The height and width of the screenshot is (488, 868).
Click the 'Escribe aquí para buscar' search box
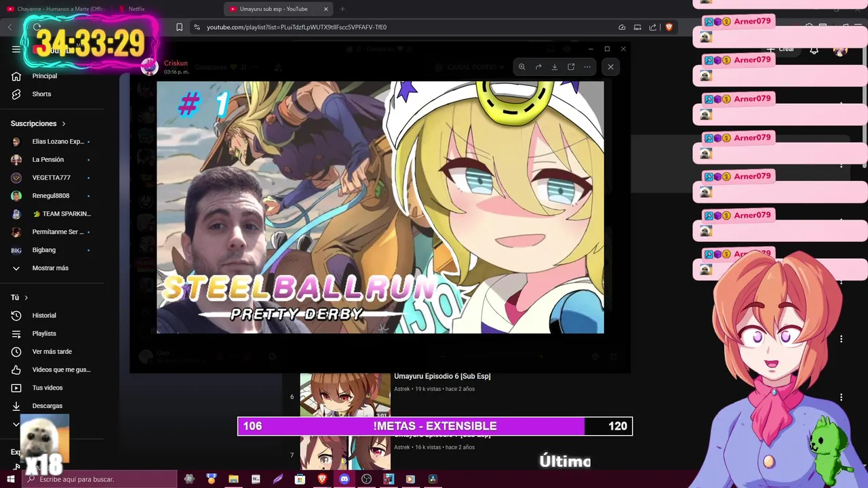pos(99,479)
